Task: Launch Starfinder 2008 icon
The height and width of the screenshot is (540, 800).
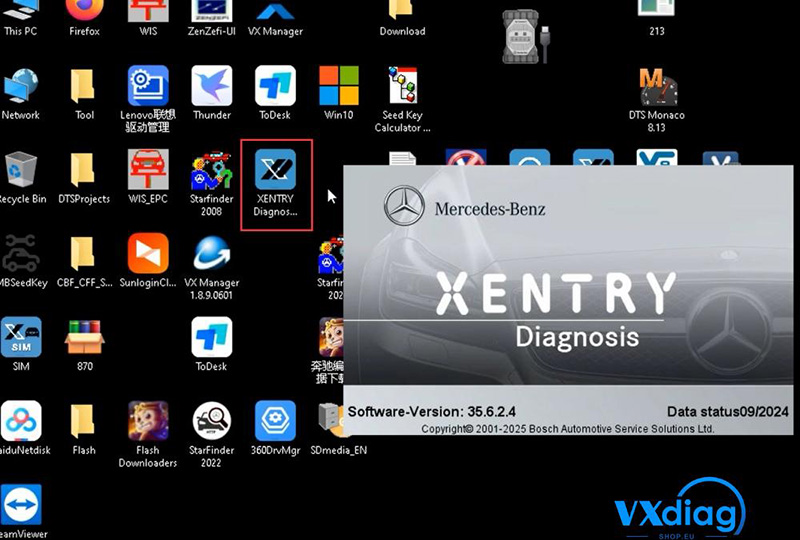Action: 212,184
